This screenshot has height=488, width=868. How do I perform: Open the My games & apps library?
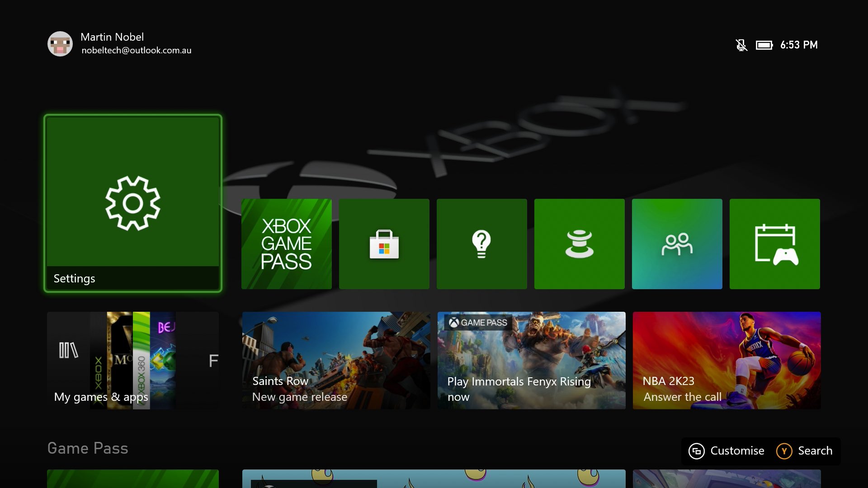(x=132, y=361)
